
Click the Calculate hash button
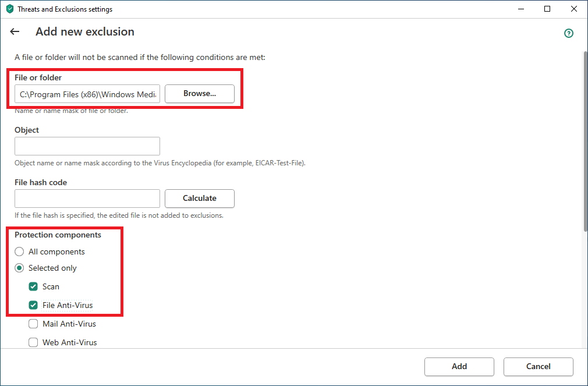tap(199, 199)
